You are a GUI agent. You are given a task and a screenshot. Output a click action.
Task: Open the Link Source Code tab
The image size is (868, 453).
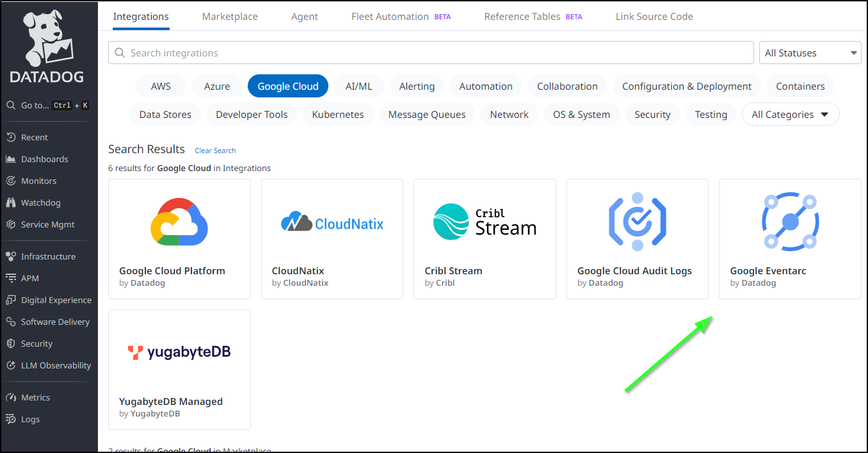click(654, 17)
